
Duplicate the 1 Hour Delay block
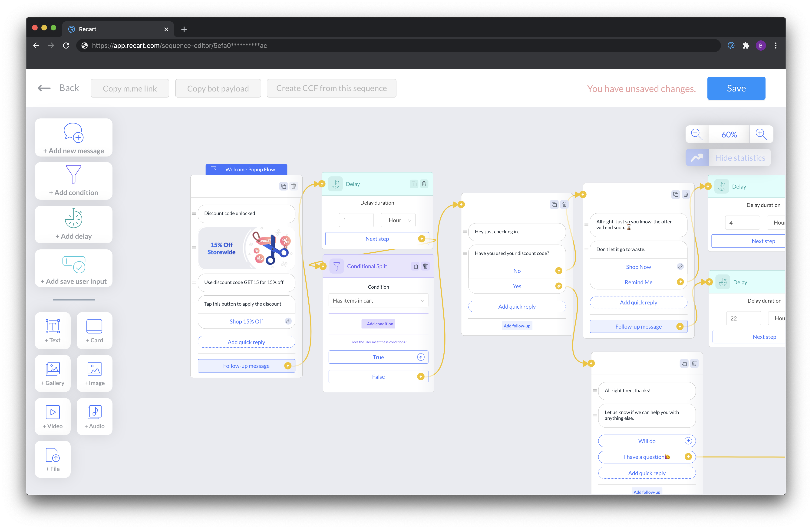414,184
